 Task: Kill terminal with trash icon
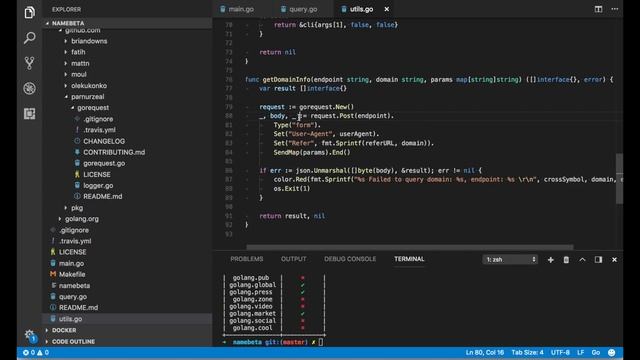pyautogui.click(x=566, y=260)
